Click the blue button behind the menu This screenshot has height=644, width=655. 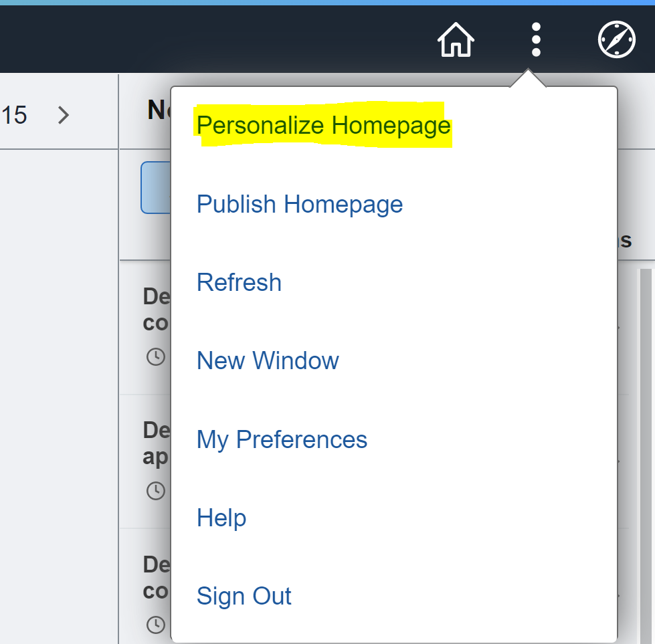click(156, 187)
